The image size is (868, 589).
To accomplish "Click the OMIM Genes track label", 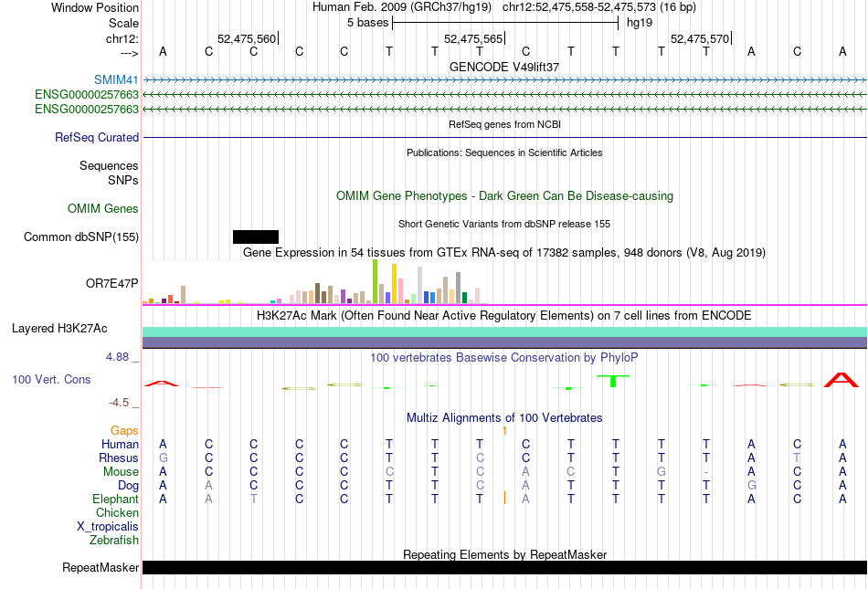I will [x=103, y=208].
